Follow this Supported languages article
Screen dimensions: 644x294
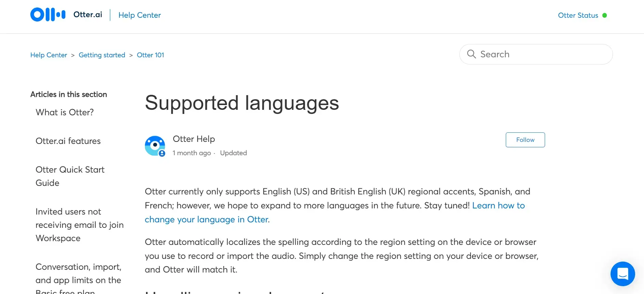pos(525,140)
